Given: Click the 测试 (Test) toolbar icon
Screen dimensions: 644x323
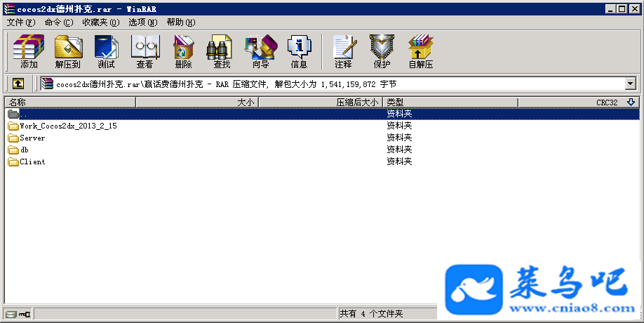Looking at the screenshot, I should pyautogui.click(x=107, y=51).
